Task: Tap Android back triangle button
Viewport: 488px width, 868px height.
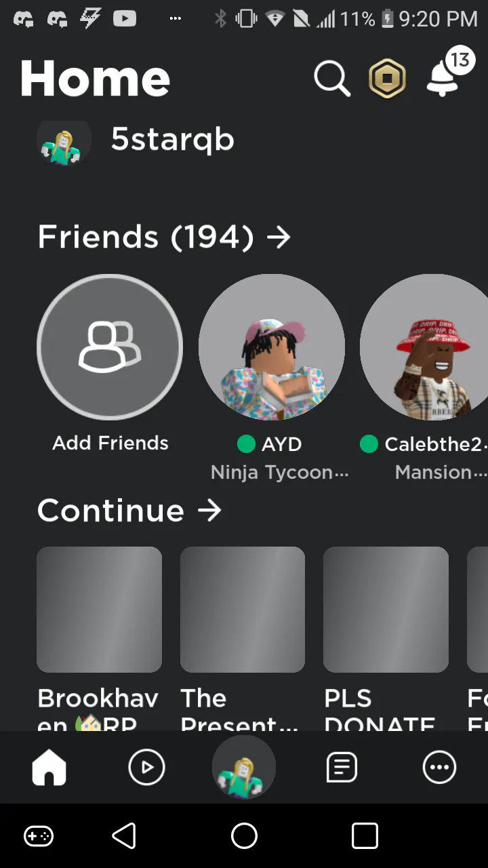Action: [x=124, y=836]
